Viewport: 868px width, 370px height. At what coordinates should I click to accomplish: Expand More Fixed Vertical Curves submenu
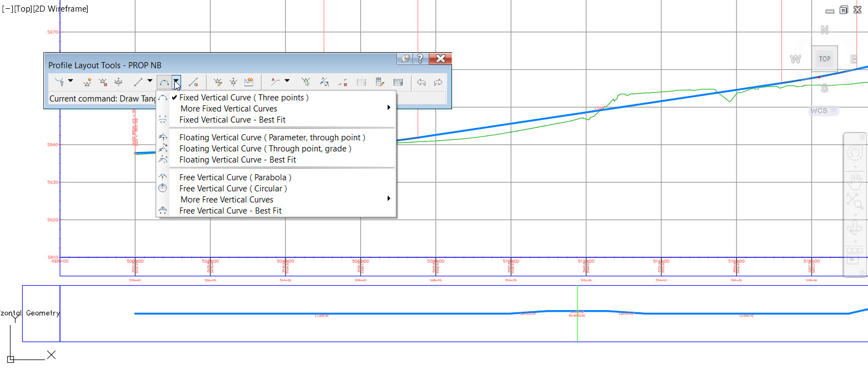click(228, 108)
